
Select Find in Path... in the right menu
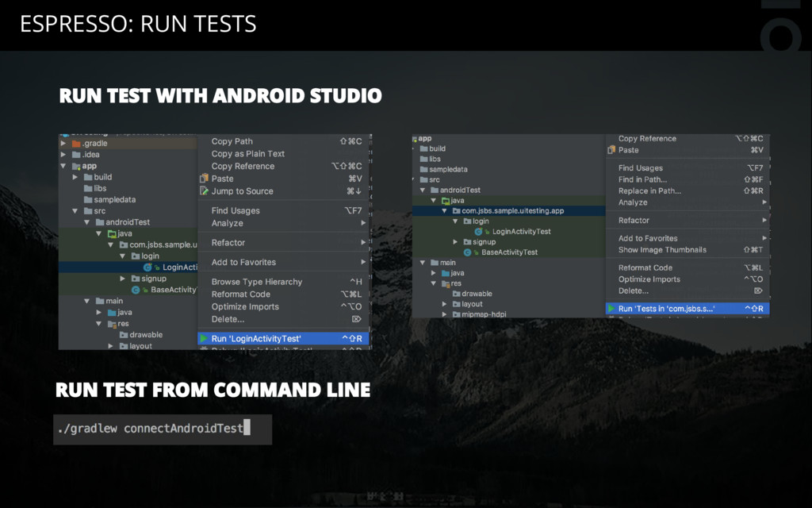tap(688, 179)
